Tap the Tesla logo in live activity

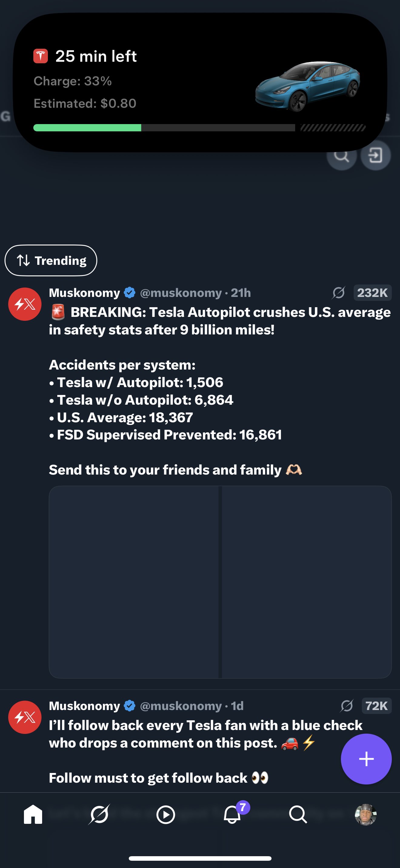(x=41, y=56)
